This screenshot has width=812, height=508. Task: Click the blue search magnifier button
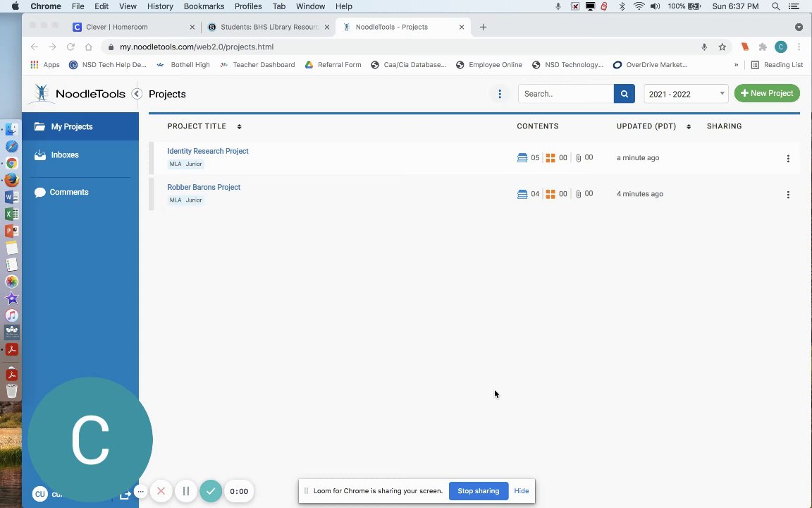coord(625,94)
